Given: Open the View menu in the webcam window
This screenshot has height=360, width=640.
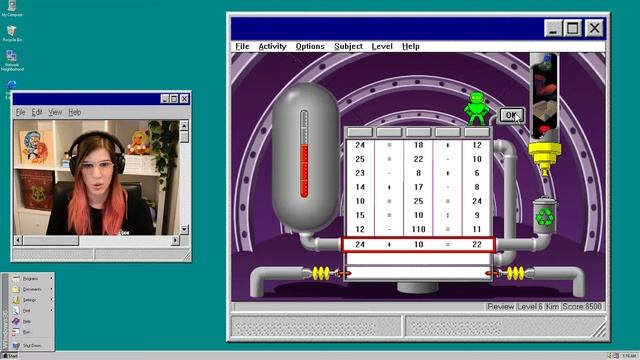Looking at the screenshot, I should coord(55,112).
